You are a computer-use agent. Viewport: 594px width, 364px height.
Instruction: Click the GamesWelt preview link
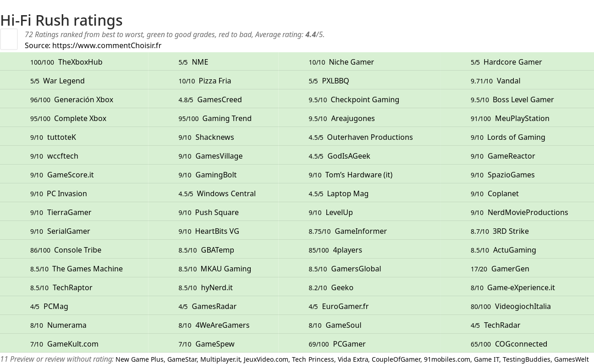tap(571, 359)
